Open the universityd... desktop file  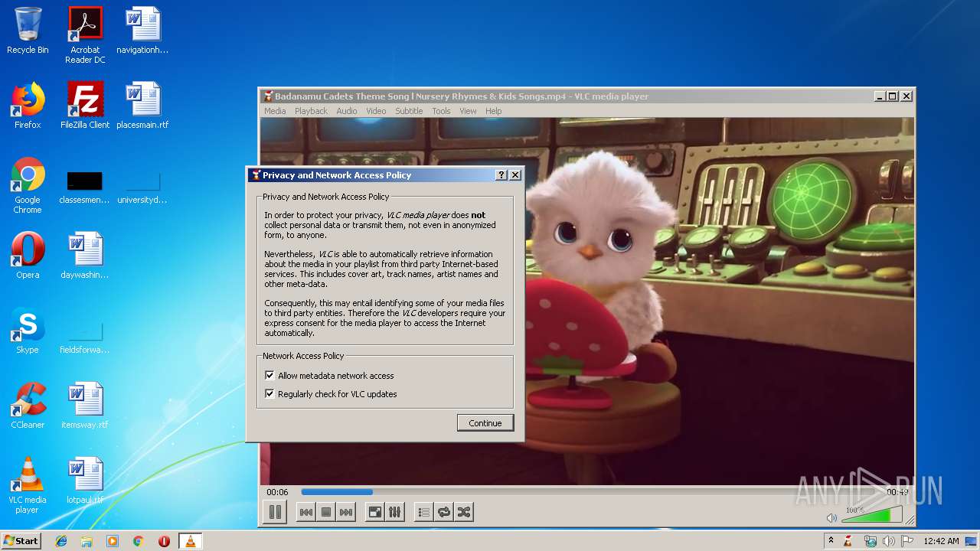point(142,187)
